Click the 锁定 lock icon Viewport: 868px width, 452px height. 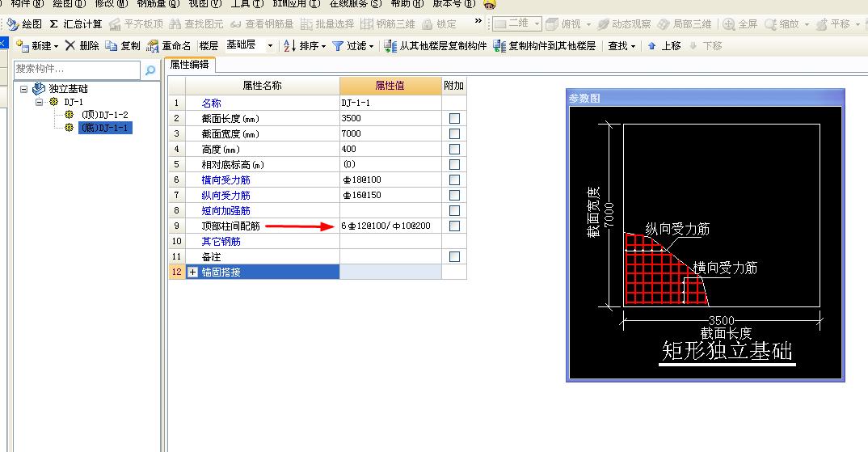pyautogui.click(x=427, y=23)
